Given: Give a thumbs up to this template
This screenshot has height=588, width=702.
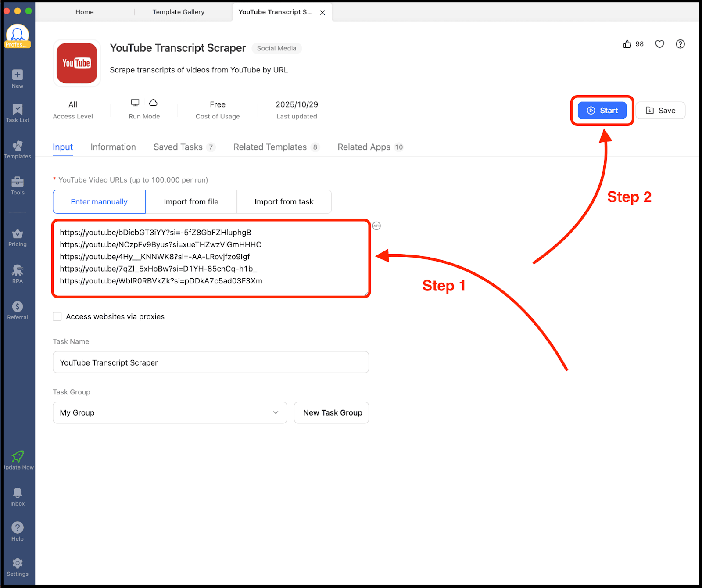Looking at the screenshot, I should [x=627, y=44].
